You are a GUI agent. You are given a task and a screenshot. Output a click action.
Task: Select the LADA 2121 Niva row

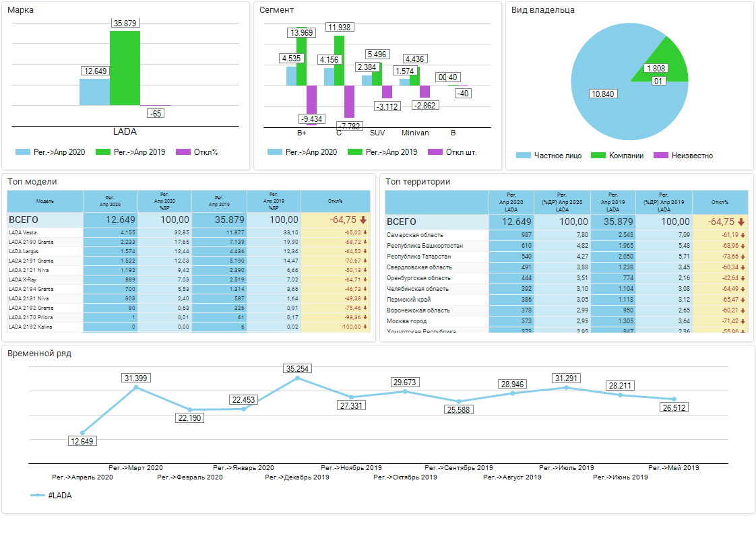(x=189, y=270)
